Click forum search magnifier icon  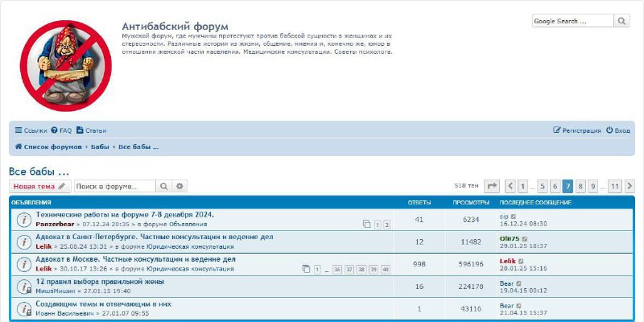(x=163, y=186)
